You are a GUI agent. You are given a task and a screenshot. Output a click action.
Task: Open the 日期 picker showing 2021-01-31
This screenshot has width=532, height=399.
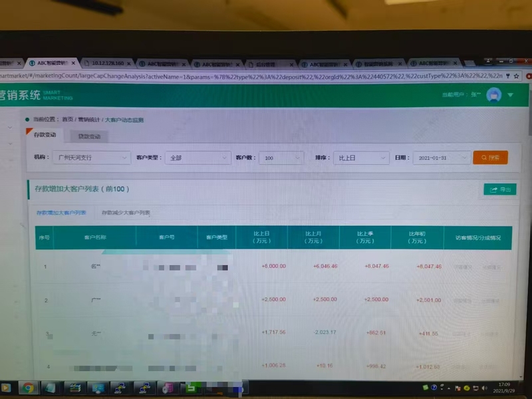click(x=442, y=158)
